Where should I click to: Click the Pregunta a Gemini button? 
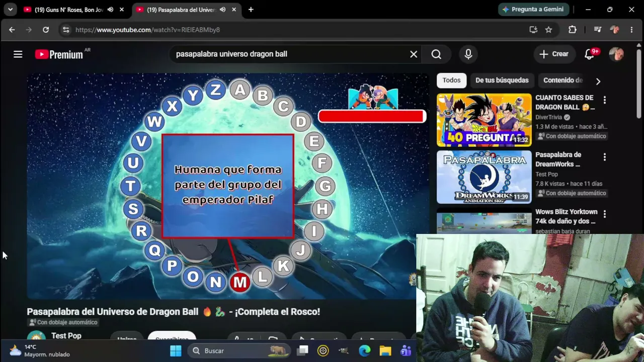[534, 10]
